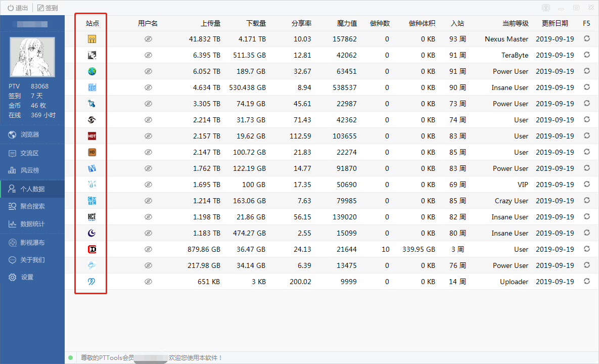Refresh the Uploader row data
Image resolution: width=599 pixels, height=364 pixels.
[587, 281]
